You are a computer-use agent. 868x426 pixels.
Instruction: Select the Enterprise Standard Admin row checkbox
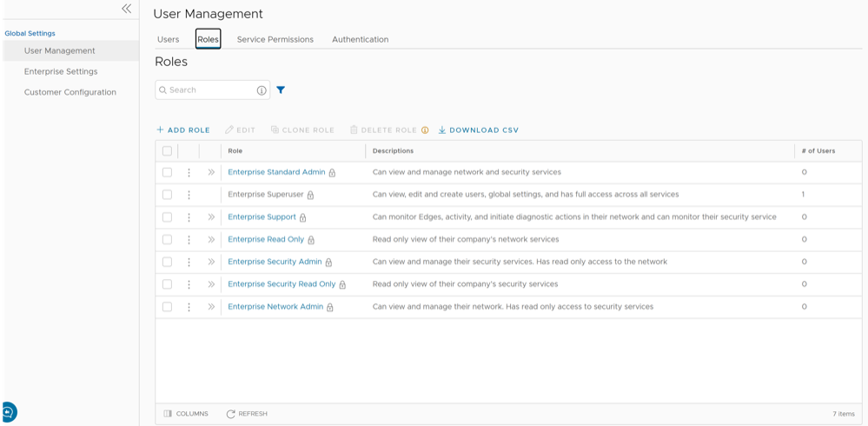[167, 172]
